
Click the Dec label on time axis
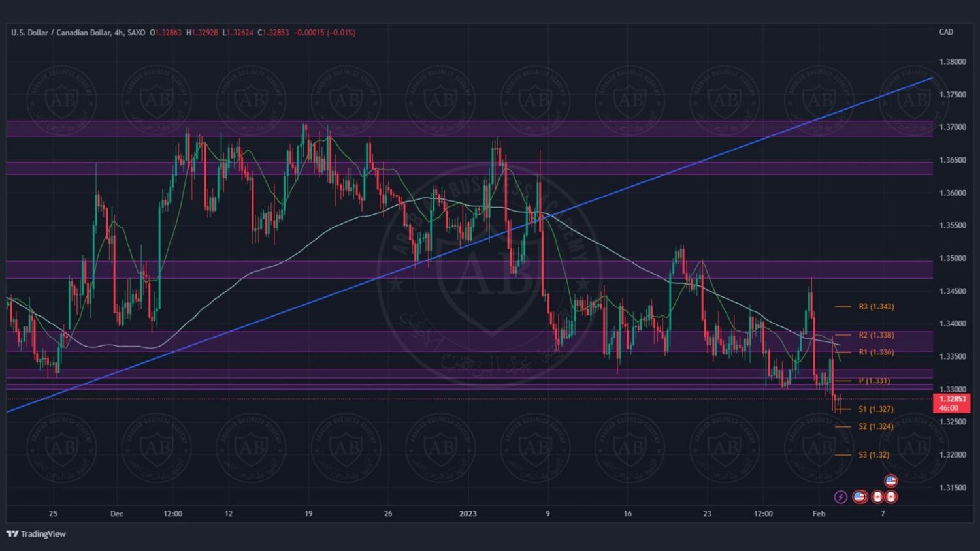click(116, 514)
